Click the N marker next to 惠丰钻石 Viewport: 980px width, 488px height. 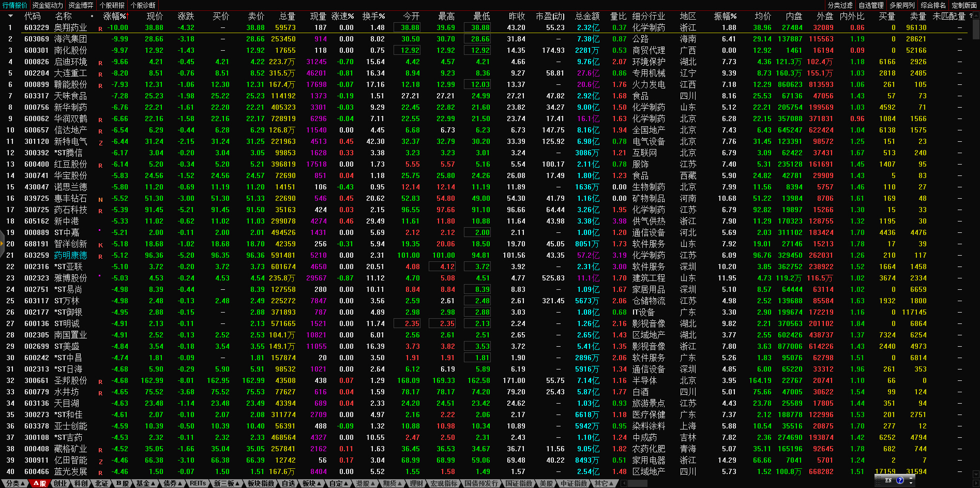[100, 200]
